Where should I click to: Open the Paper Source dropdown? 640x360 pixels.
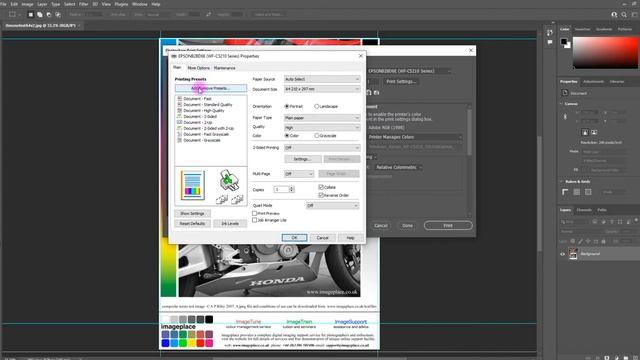click(x=322, y=79)
